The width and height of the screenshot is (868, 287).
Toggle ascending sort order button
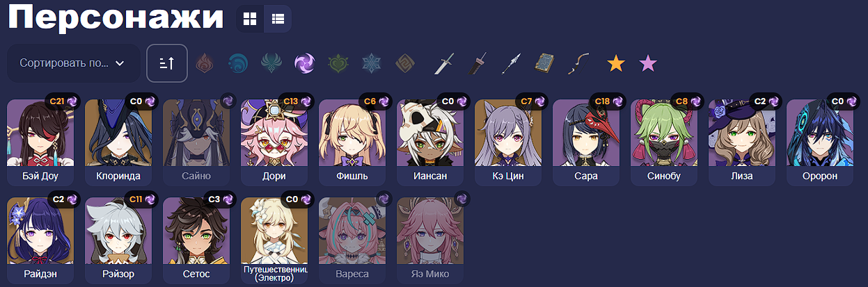pyautogui.click(x=167, y=63)
